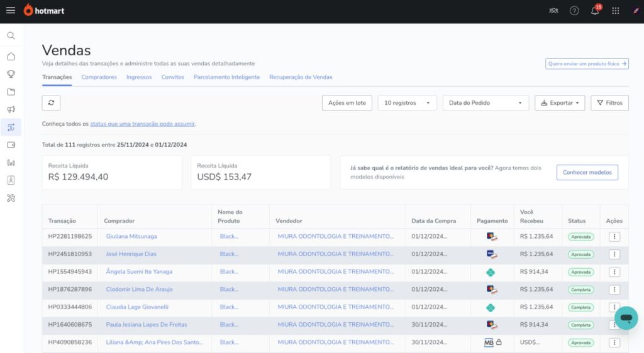Viewport: 644px width, 353px height.
Task: Open the products folder sidebar icon
Action: coord(11,92)
